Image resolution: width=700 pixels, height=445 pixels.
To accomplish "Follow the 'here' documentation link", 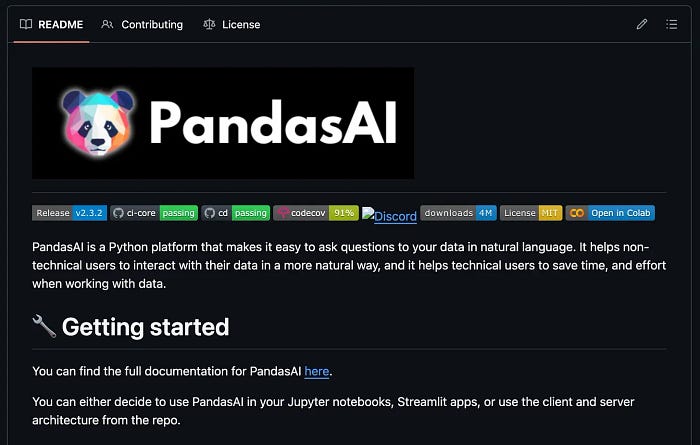I will pos(317,371).
